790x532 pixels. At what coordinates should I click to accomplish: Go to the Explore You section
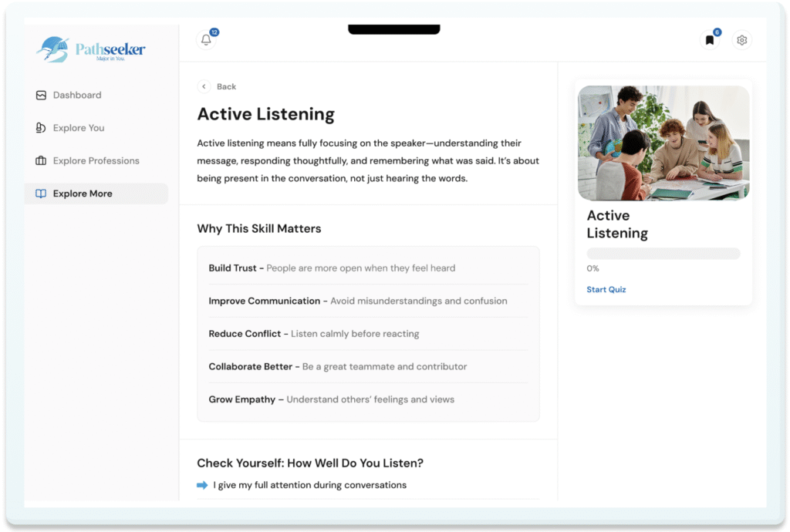click(x=79, y=128)
